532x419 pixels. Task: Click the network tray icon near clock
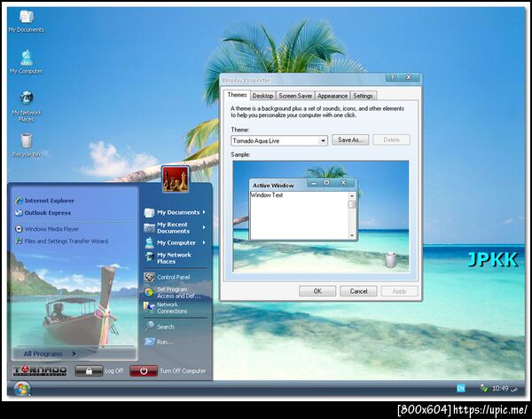point(484,388)
